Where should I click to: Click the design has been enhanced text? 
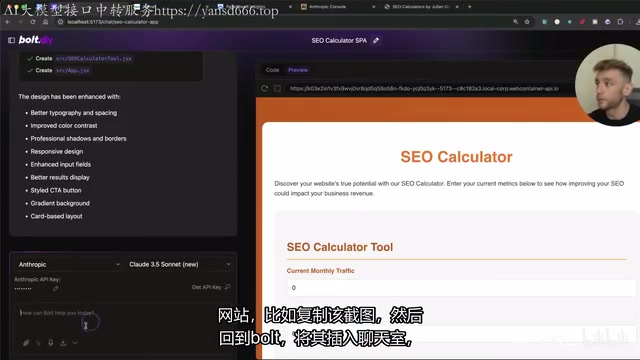click(x=69, y=97)
